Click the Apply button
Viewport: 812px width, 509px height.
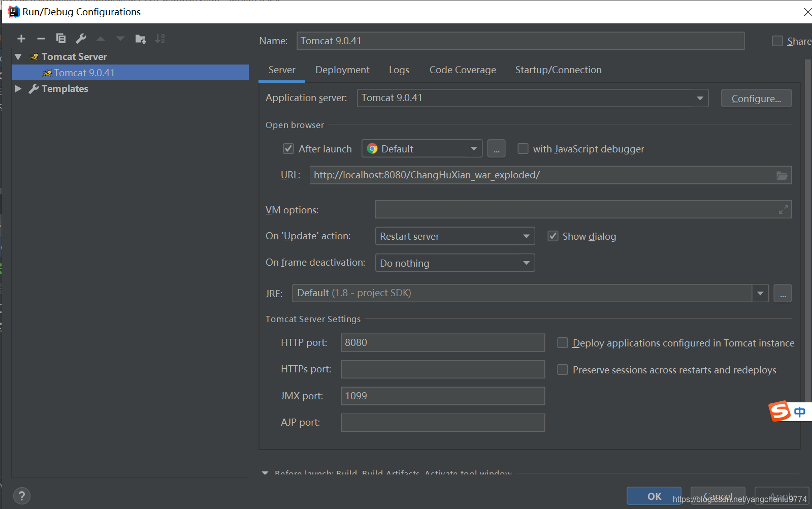click(782, 496)
